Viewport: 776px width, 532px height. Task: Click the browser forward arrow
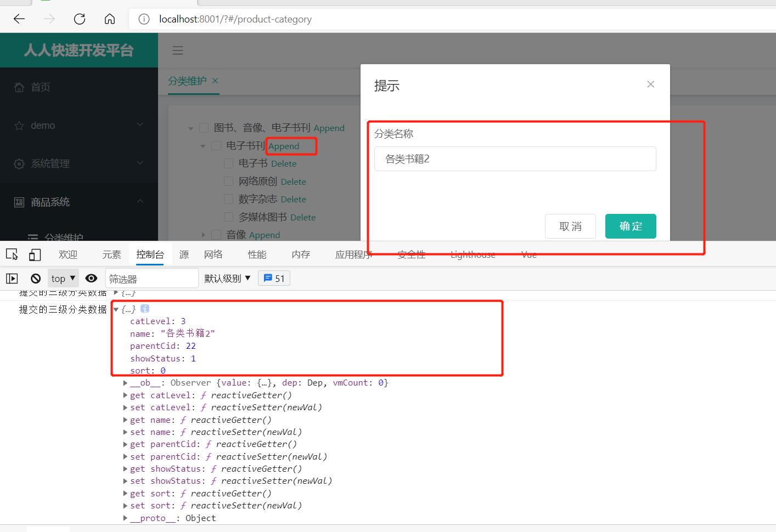[49, 19]
